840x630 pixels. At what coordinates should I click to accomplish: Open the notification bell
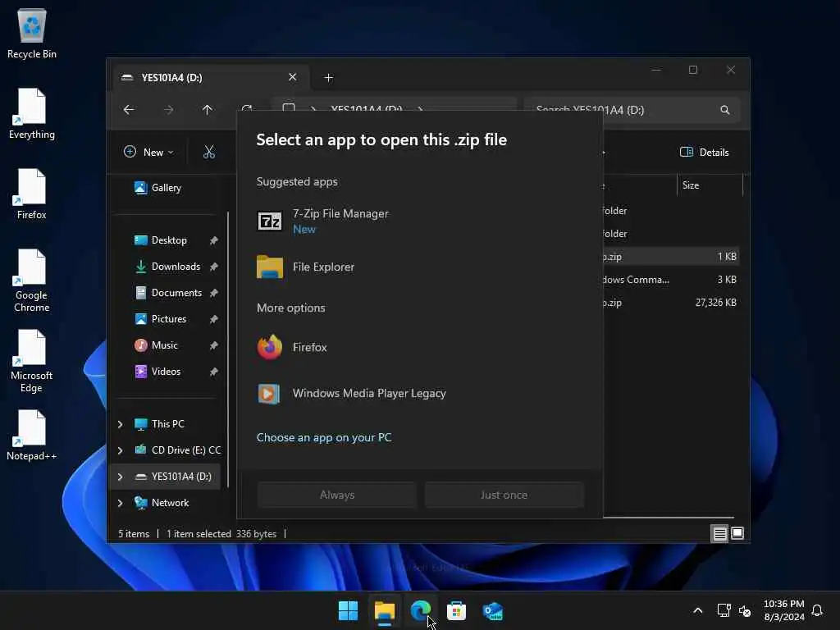click(817, 610)
